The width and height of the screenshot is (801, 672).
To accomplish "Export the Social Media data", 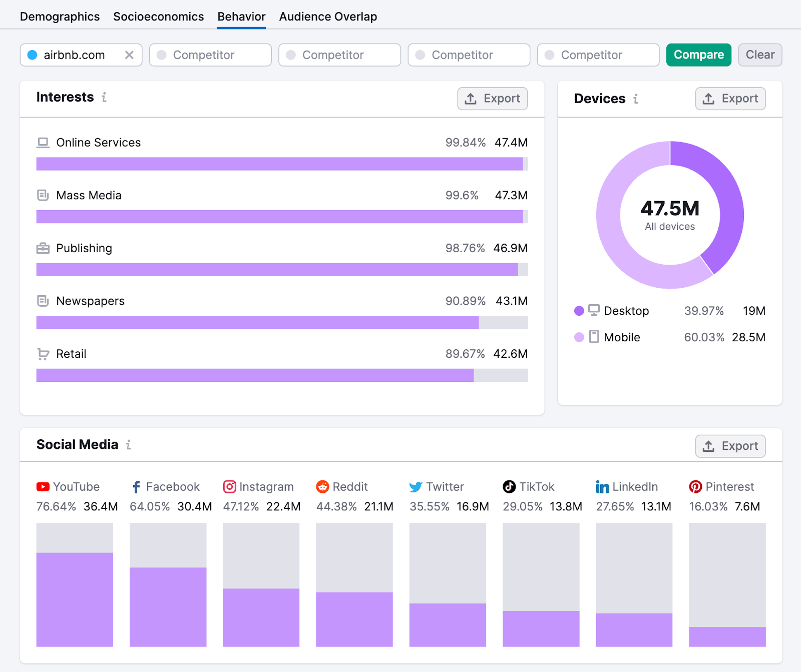I will pos(730,446).
